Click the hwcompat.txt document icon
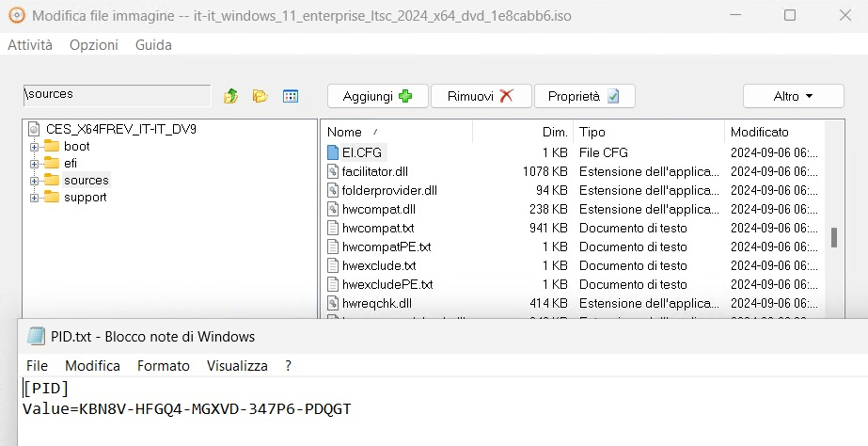Image resolution: width=868 pixels, height=446 pixels. click(x=333, y=229)
